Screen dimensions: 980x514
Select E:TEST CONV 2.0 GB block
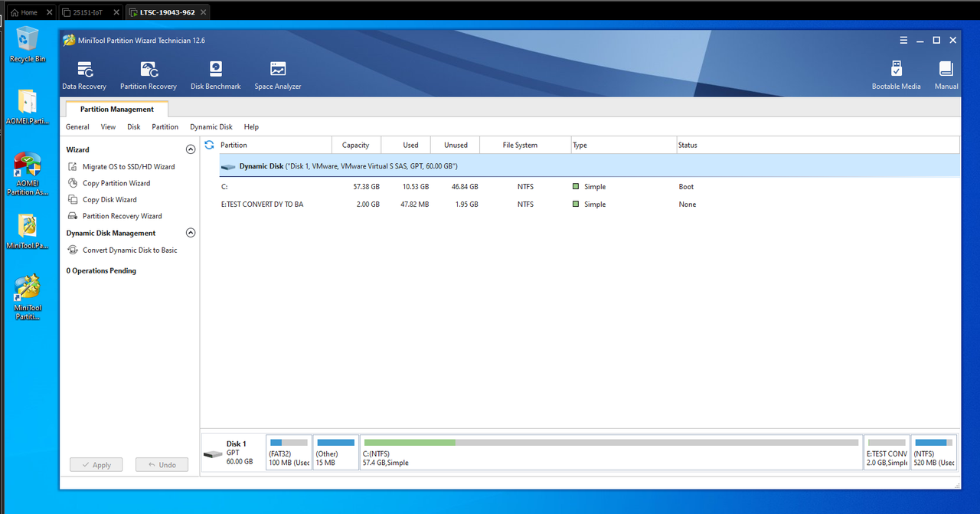click(887, 453)
